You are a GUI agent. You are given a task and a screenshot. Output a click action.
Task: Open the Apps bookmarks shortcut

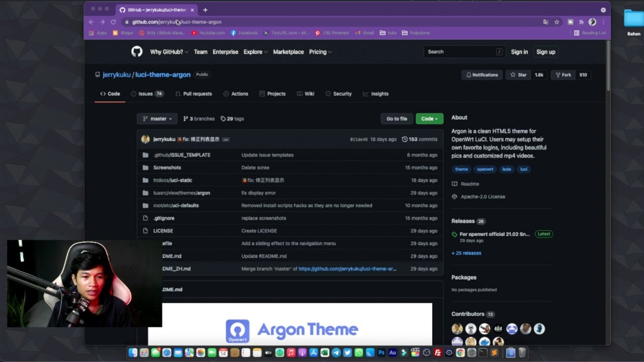click(x=98, y=33)
